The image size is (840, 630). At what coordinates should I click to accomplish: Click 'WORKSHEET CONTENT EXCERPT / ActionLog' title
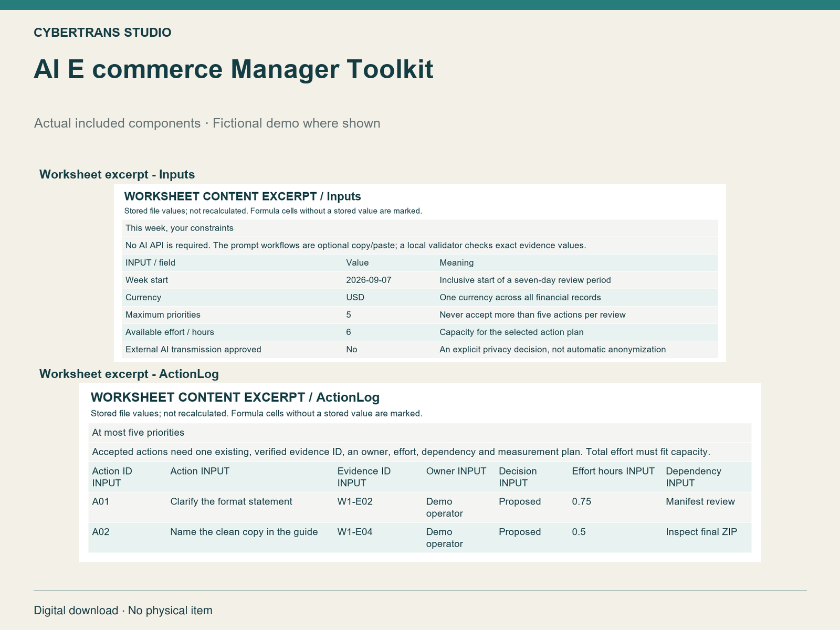(235, 397)
